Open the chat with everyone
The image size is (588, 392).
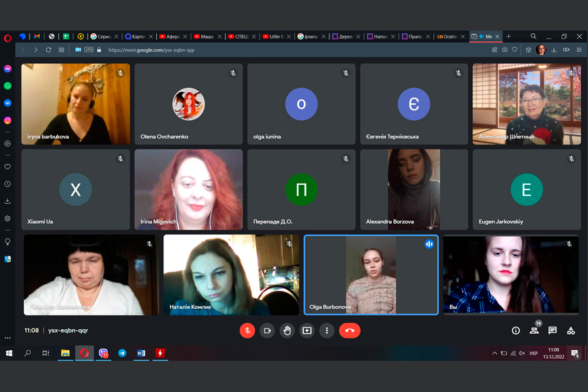tap(552, 331)
